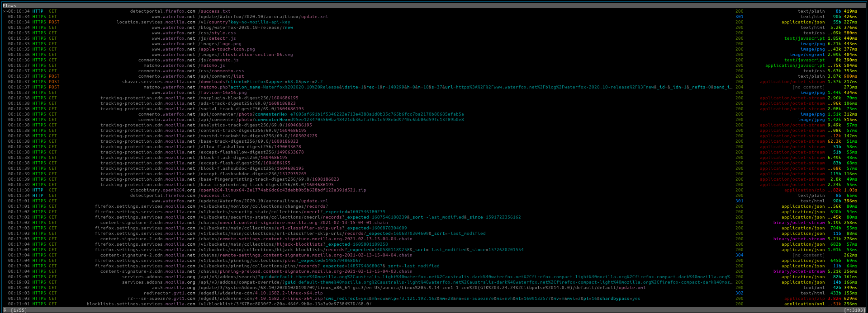
Task: Select the "/openh264-linux64" zip download path
Action: (x=282, y=190)
